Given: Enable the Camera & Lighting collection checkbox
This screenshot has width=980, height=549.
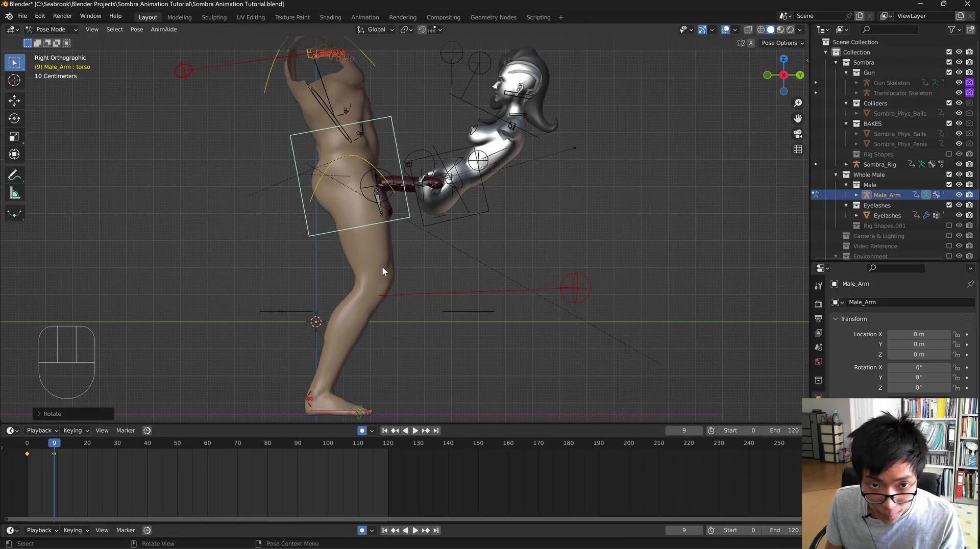Looking at the screenshot, I should (949, 236).
